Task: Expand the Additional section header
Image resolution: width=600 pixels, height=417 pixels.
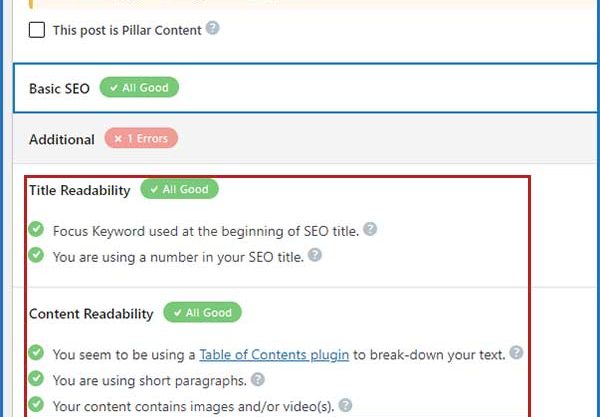Action: [x=306, y=138]
